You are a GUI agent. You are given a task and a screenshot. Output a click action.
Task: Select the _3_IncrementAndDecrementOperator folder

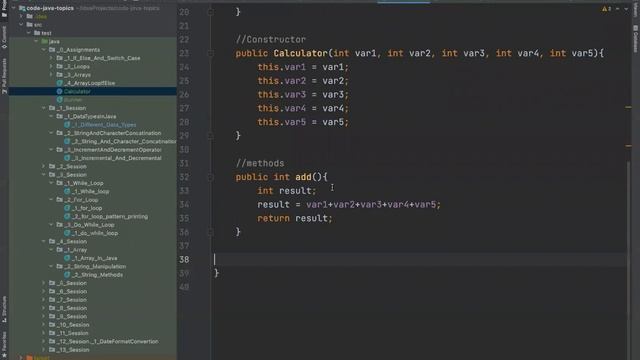coord(93,150)
